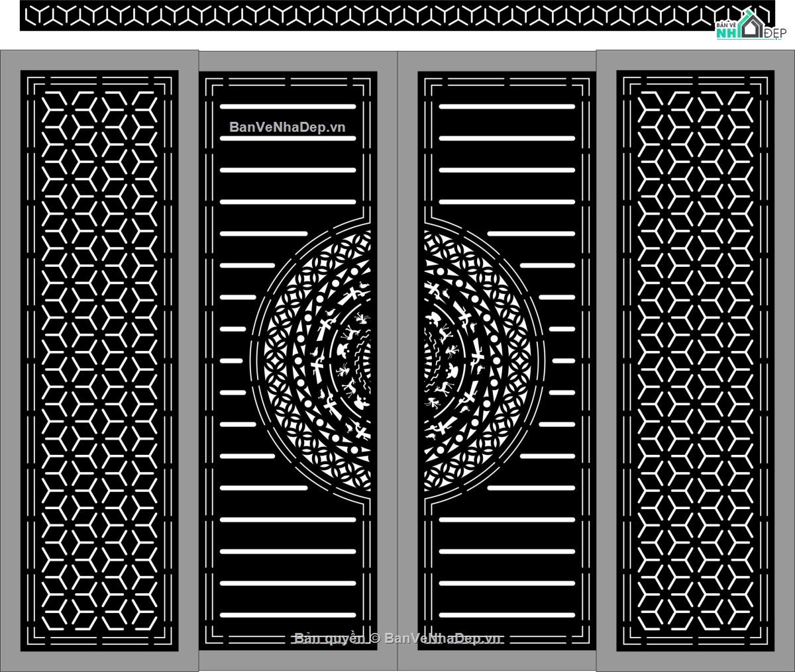Select the horizontal Y-pattern strip at top

pyautogui.click(x=371, y=15)
